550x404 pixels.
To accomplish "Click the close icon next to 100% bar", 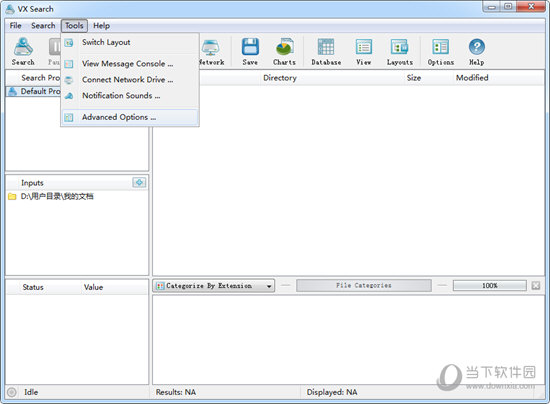I will coord(536,285).
